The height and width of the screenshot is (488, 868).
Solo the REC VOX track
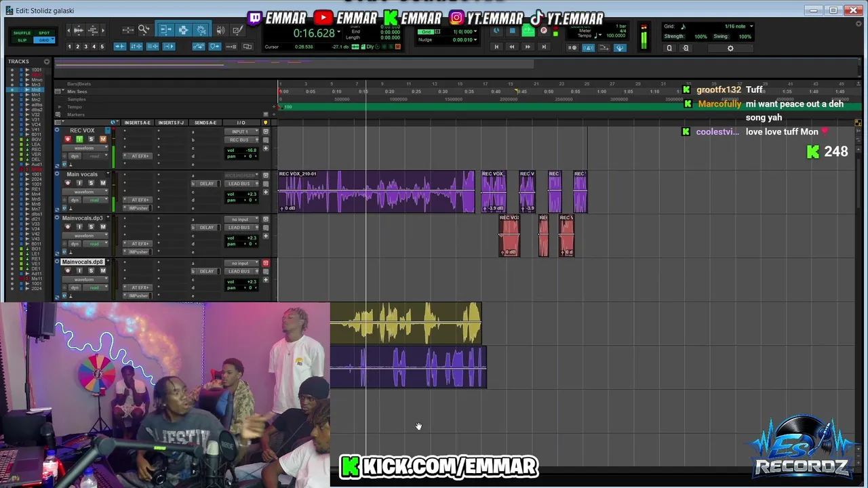pyautogui.click(x=91, y=140)
